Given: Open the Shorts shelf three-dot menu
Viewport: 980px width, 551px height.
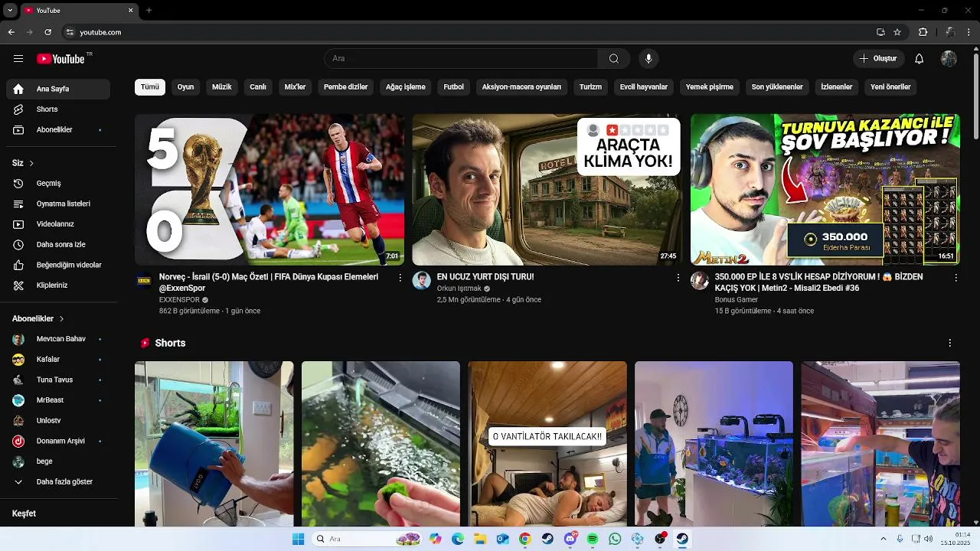Looking at the screenshot, I should [949, 343].
